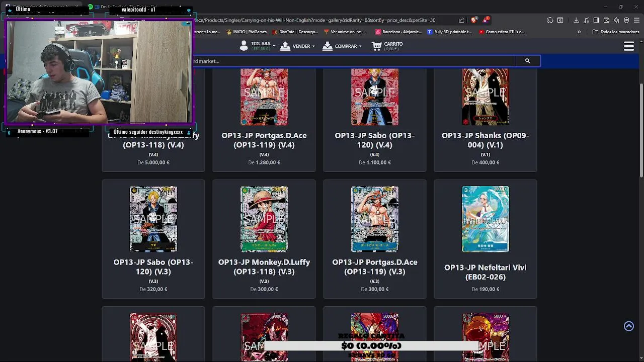Open 'INICIO | PiviGames' bookmark

247,32
